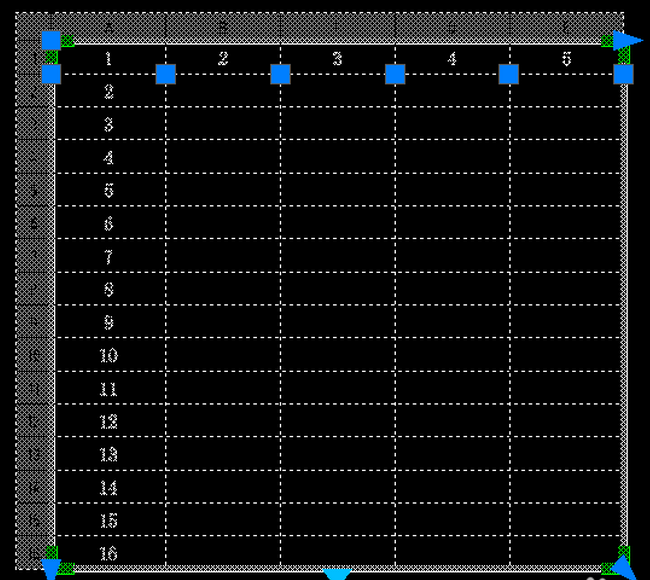Click the column A cell containing "3"
Viewport: 650px width, 580px height.
110,123
